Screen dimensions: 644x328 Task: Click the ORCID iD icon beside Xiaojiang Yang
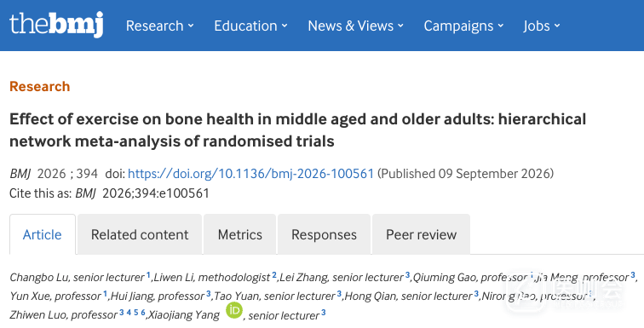coord(234,311)
